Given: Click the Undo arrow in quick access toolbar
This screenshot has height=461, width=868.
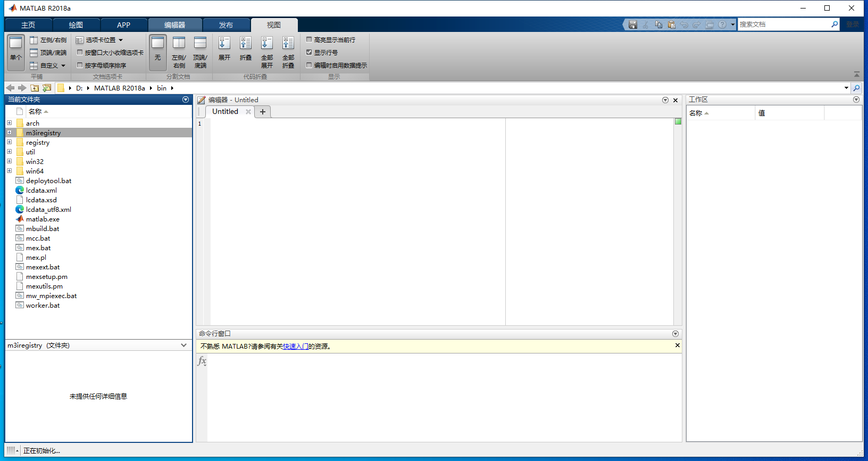Looking at the screenshot, I should pos(684,24).
